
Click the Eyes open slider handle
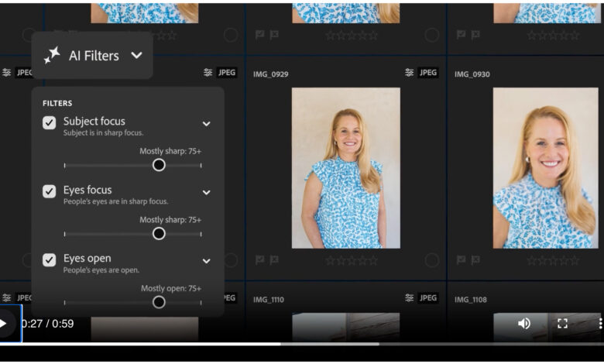159,302
